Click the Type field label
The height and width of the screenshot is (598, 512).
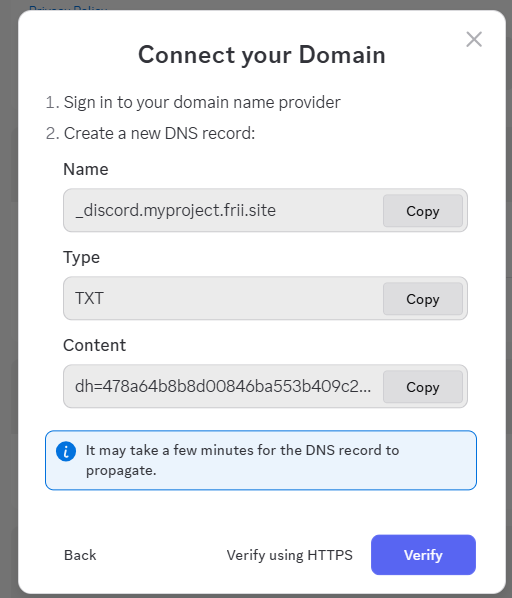82,257
